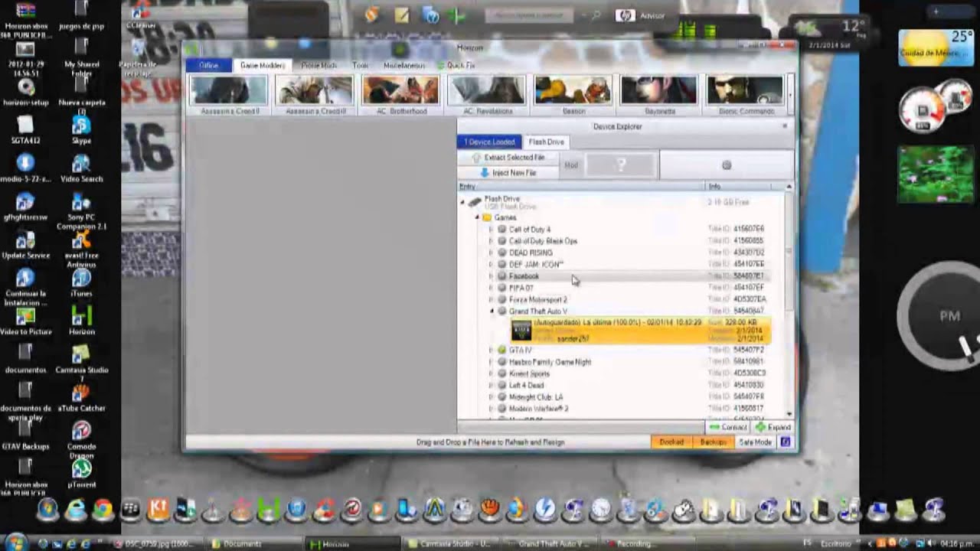The height and width of the screenshot is (551, 980).
Task: Switch to the Game Modders tab
Action: coord(262,66)
